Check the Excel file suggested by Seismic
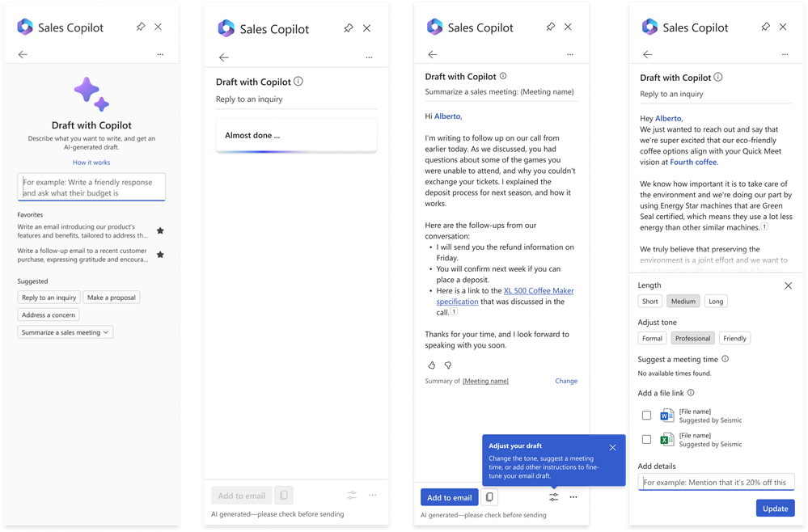 [x=647, y=439]
